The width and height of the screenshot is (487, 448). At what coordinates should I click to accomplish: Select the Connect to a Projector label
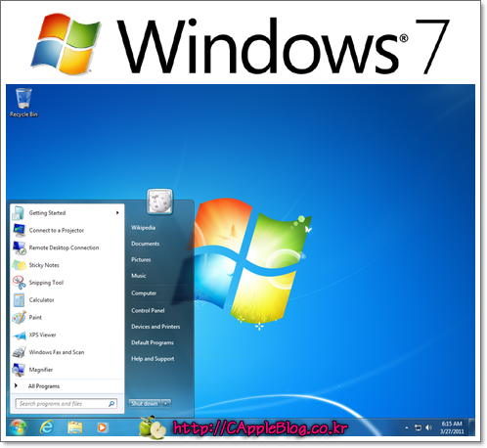(x=57, y=230)
